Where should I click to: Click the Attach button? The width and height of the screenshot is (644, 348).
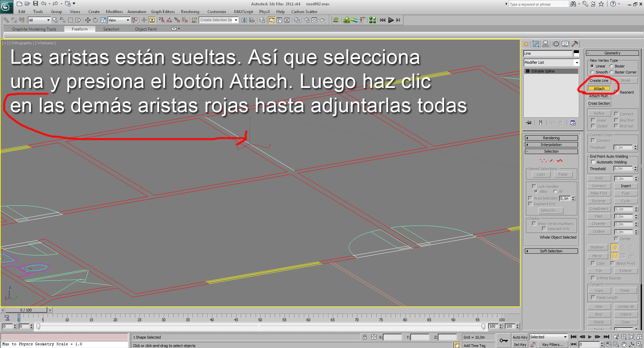click(599, 89)
